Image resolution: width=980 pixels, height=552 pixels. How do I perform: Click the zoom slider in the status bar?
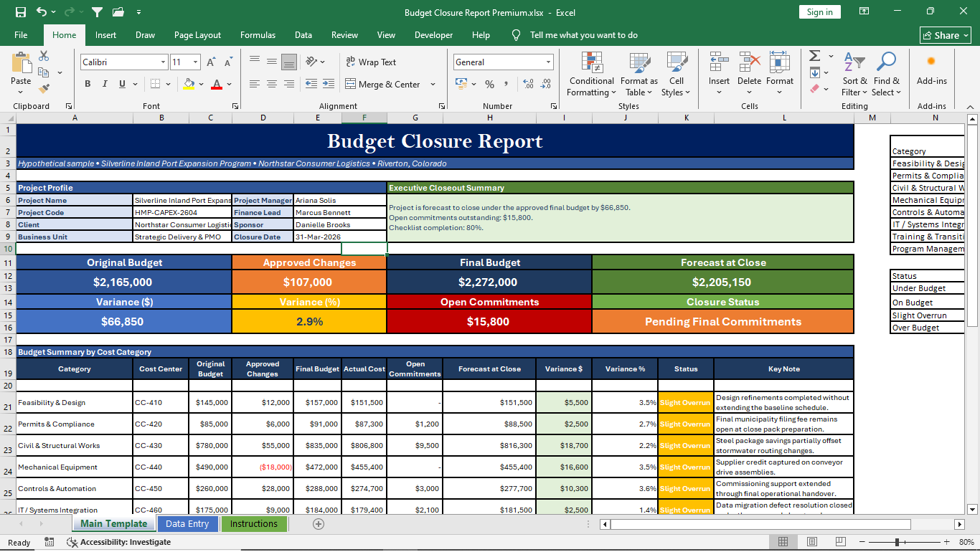[897, 542]
